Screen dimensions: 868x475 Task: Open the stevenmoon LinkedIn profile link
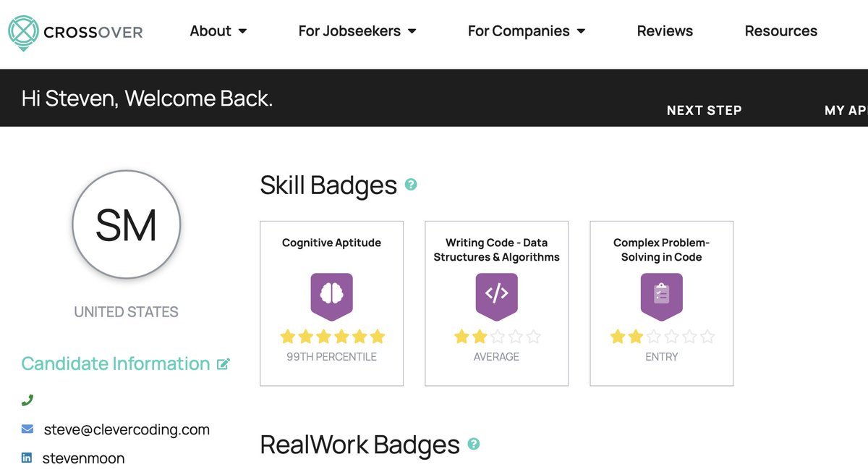(x=83, y=458)
